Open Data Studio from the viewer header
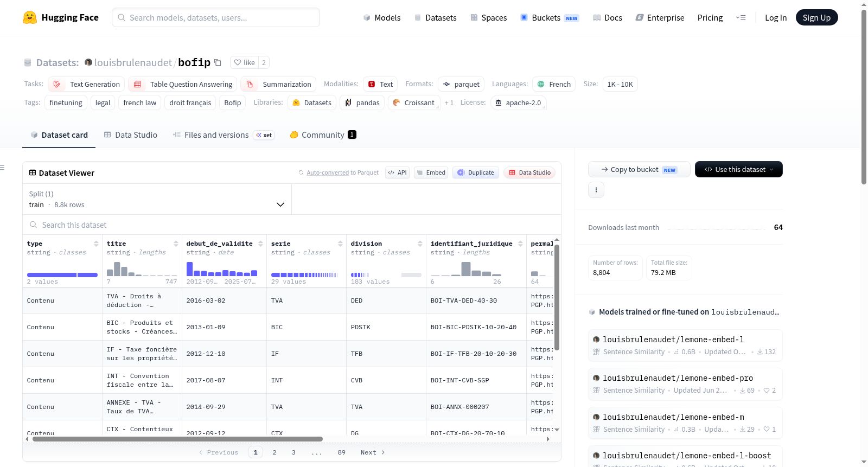This screenshot has width=868, height=467. [x=529, y=172]
